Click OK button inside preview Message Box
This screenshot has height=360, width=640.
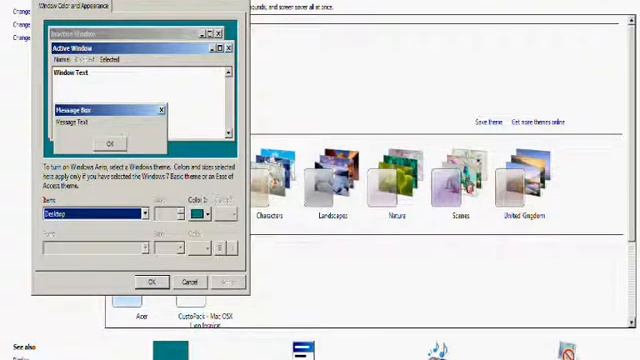tap(110, 144)
